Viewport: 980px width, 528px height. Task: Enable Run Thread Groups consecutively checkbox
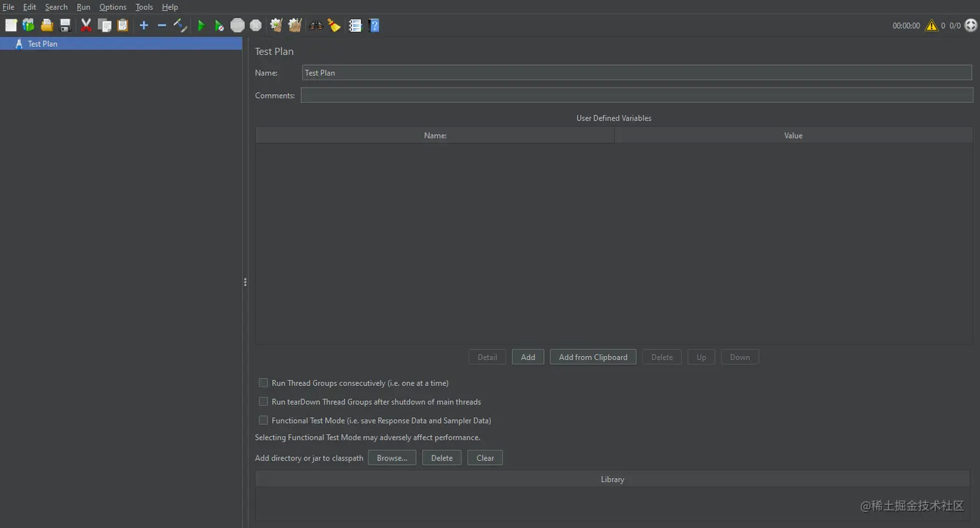263,383
